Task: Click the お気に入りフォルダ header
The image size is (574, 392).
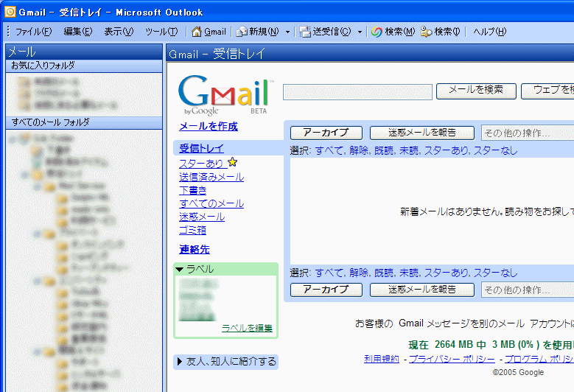Action: pos(84,66)
